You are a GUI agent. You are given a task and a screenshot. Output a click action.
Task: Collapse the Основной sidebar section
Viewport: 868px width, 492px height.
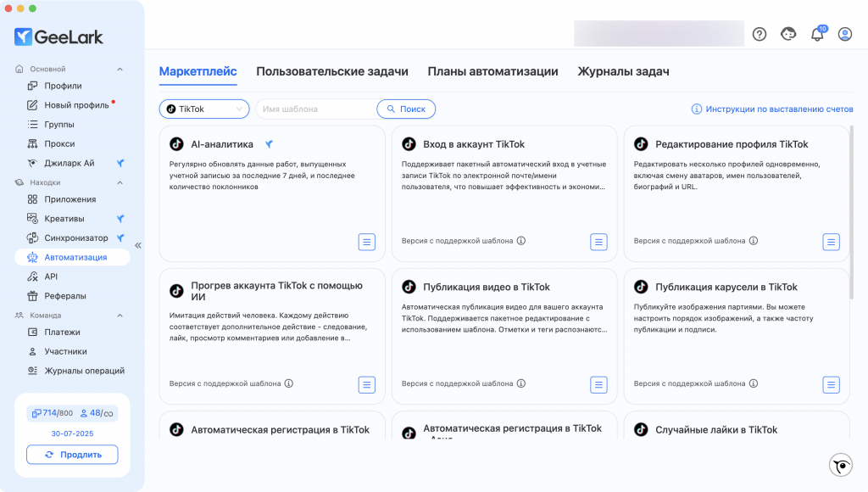click(120, 70)
